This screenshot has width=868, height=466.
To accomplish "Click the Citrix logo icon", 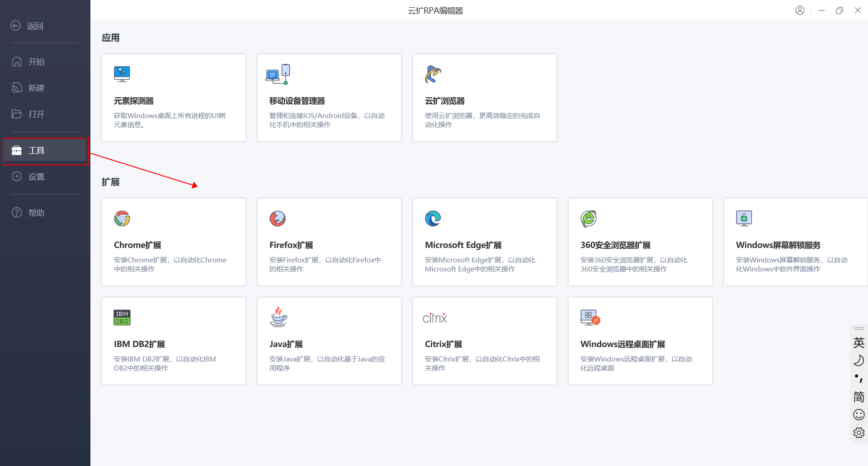I will [x=435, y=318].
